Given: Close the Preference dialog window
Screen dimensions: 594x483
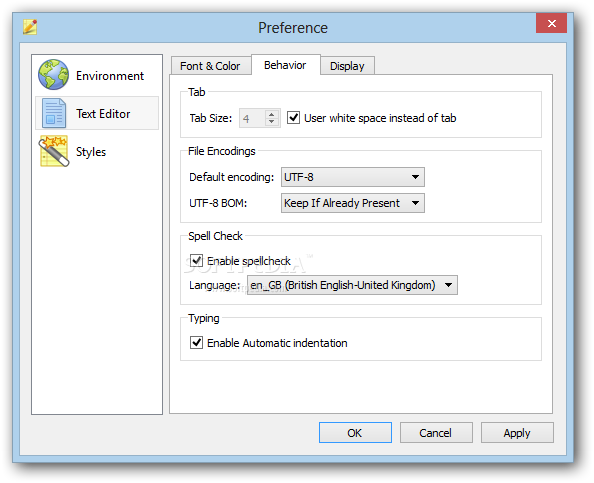Looking at the screenshot, I should (x=551, y=23).
